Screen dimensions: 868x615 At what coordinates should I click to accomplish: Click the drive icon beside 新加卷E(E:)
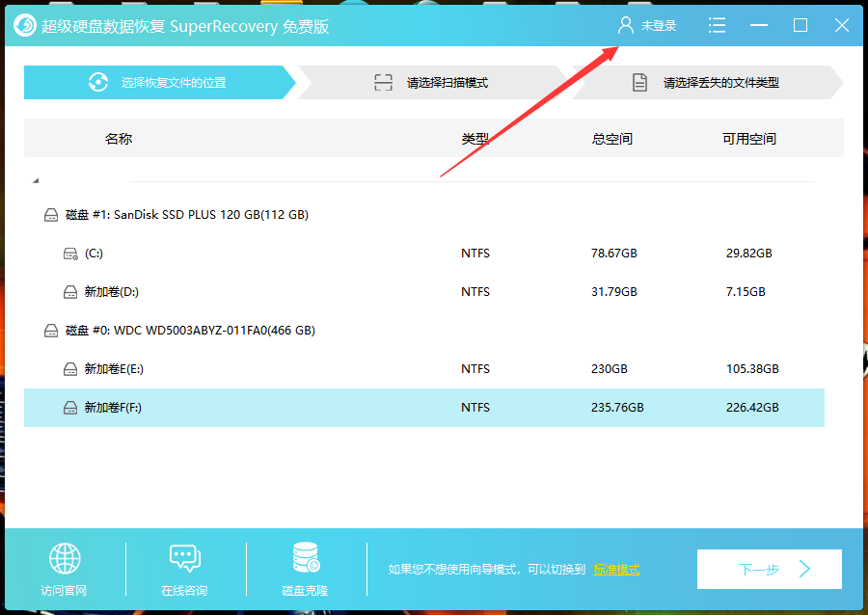coord(70,369)
